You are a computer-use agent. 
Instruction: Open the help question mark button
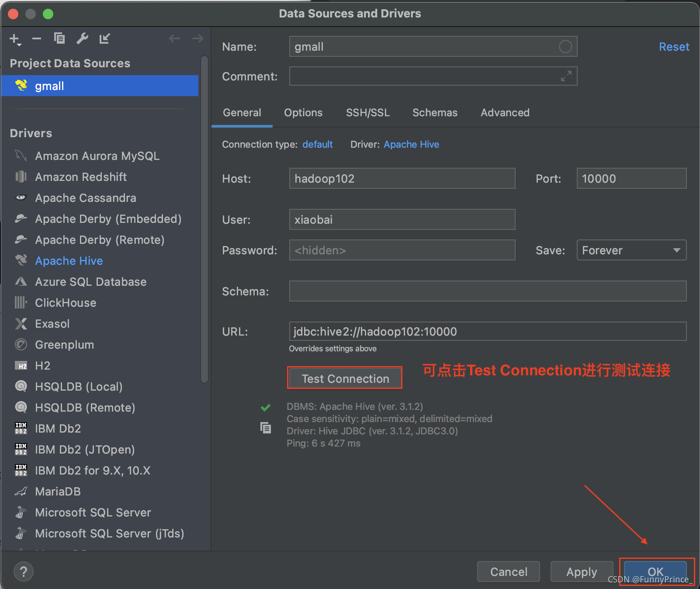pos(24,572)
